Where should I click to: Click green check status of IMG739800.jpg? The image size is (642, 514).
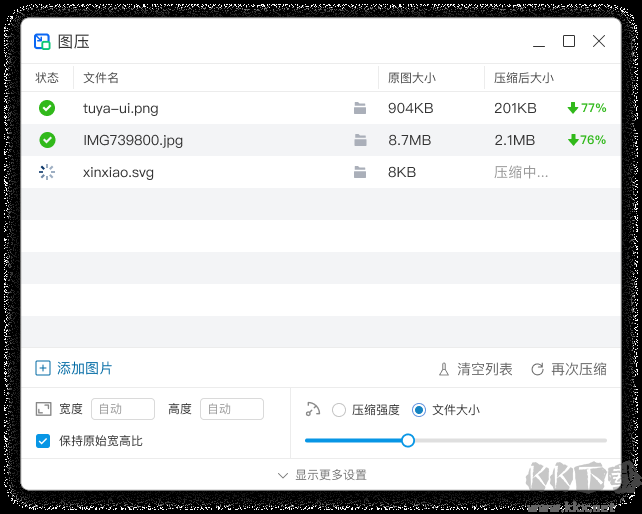tap(47, 140)
